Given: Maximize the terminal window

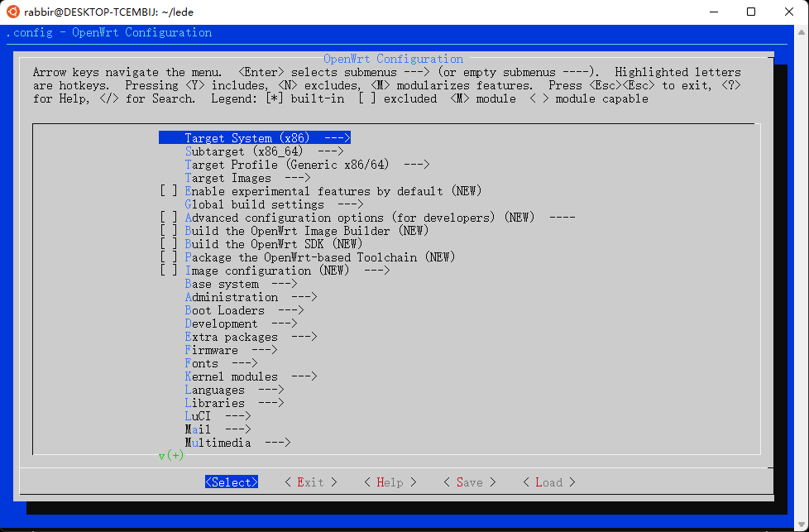Looking at the screenshot, I should tap(751, 12).
